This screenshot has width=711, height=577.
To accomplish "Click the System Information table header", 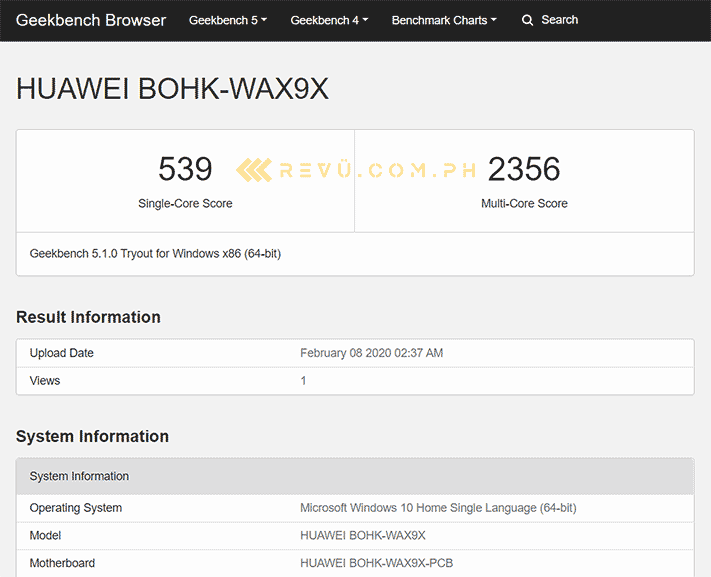I will [x=355, y=476].
